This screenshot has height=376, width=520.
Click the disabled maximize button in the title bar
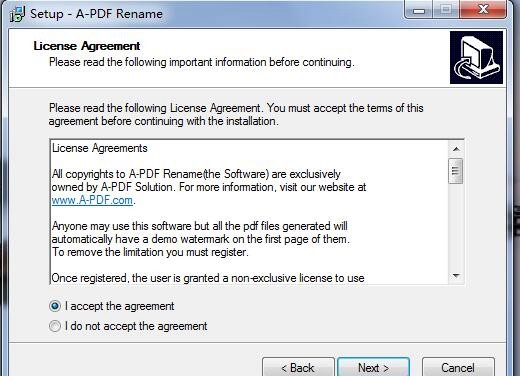click(445, 10)
